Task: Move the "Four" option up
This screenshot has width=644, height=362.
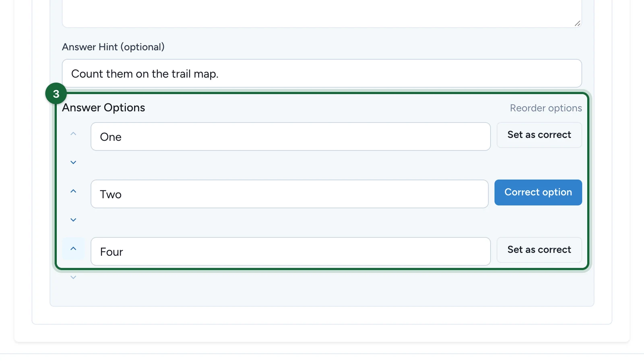Action: point(73,249)
